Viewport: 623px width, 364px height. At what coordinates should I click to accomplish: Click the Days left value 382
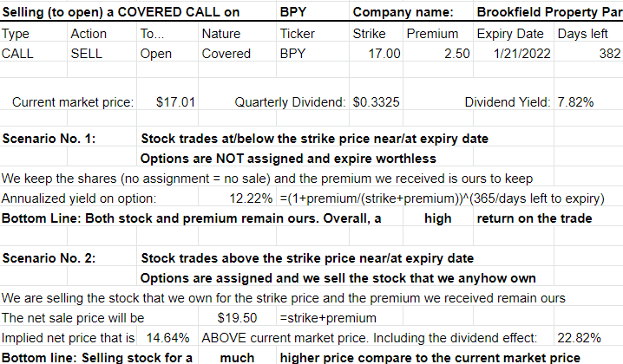point(588,53)
